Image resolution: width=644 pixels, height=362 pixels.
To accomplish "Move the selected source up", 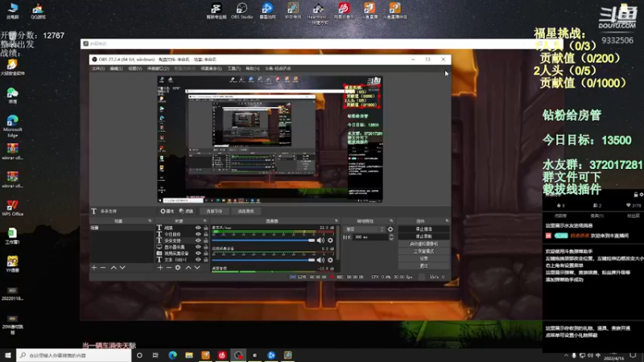I will (x=188, y=268).
